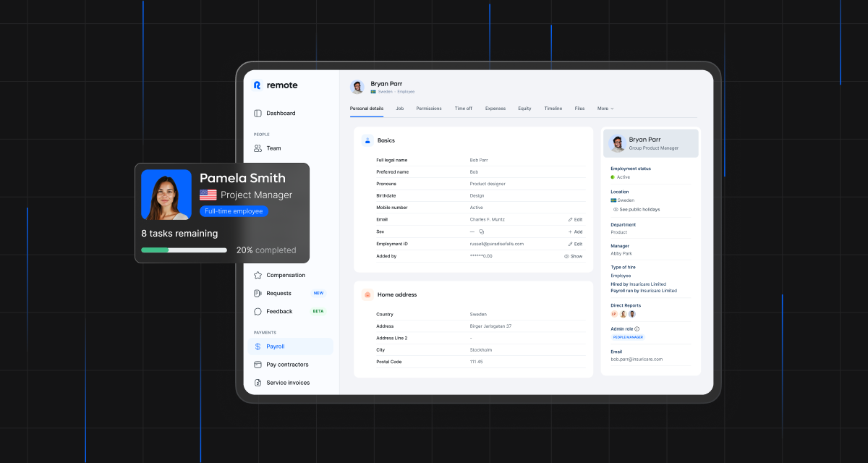The height and width of the screenshot is (463, 868).
Task: Open Compensation in the sidebar
Action: coord(286,276)
